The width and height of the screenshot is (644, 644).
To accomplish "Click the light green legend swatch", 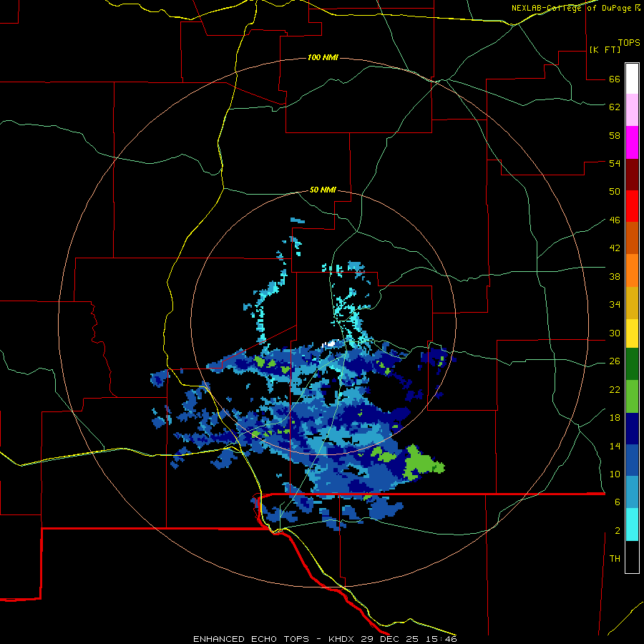I will 632,396.
